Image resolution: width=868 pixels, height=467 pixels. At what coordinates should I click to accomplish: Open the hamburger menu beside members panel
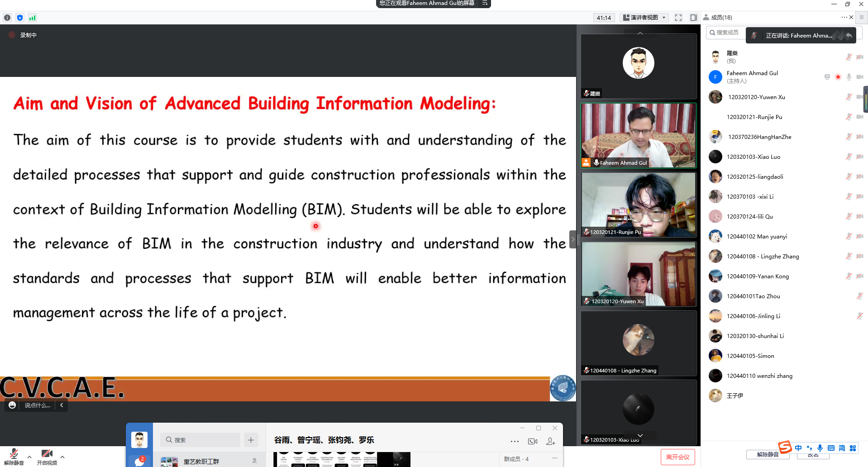tap(861, 17)
